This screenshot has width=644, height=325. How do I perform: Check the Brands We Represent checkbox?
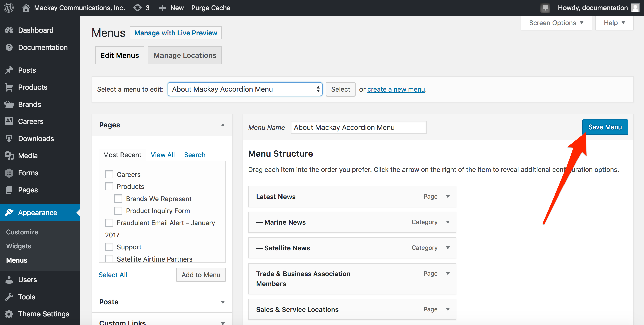coord(118,199)
